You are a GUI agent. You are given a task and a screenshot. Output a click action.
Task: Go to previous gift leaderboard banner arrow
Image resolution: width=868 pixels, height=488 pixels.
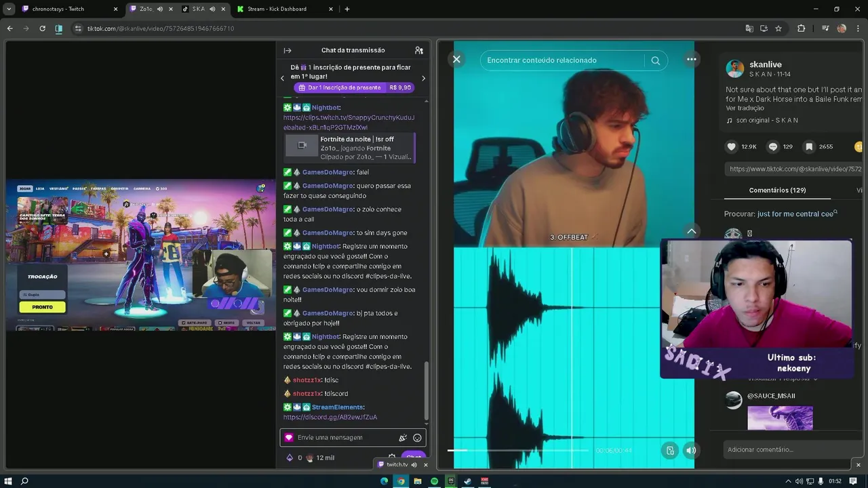(283, 78)
